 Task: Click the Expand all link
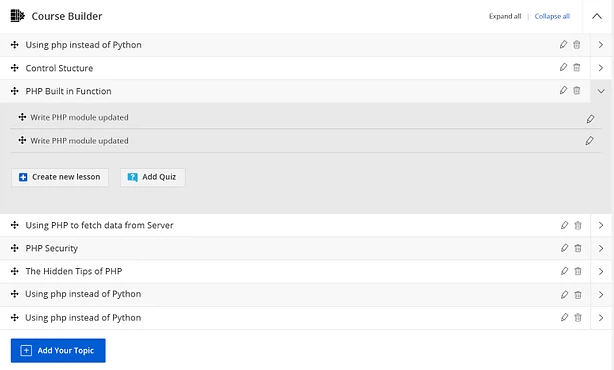(505, 16)
